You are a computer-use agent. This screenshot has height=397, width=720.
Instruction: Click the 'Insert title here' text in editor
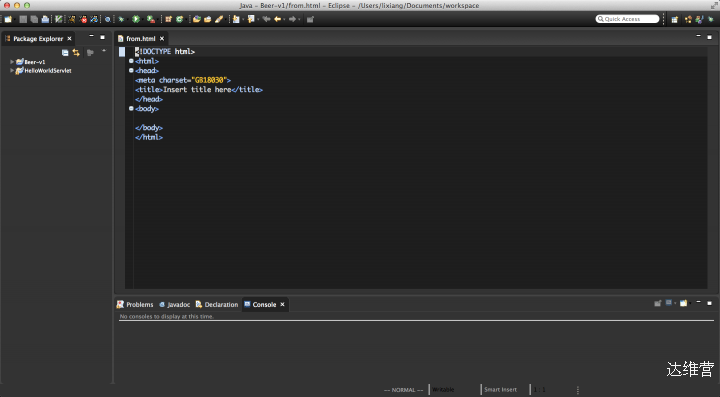pos(197,89)
